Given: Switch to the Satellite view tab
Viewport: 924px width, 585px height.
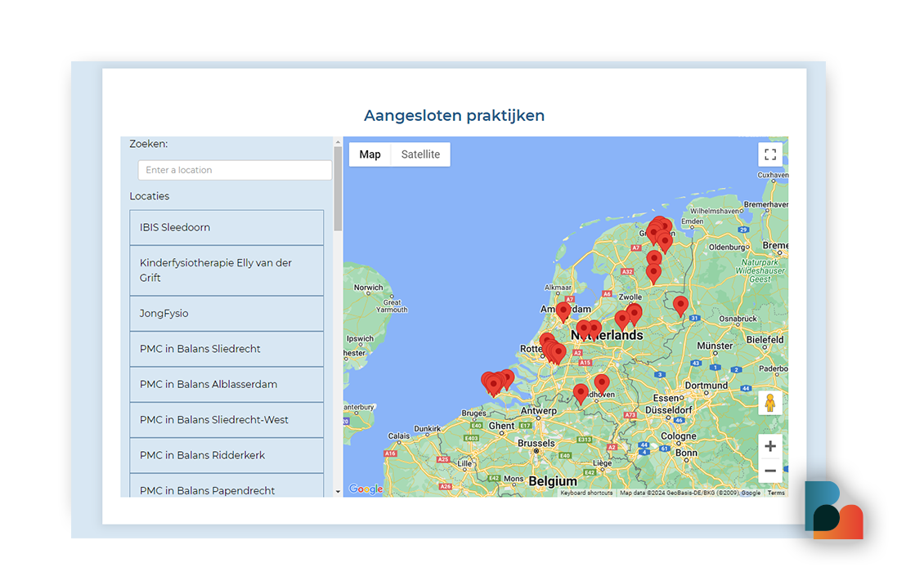Looking at the screenshot, I should click(421, 154).
